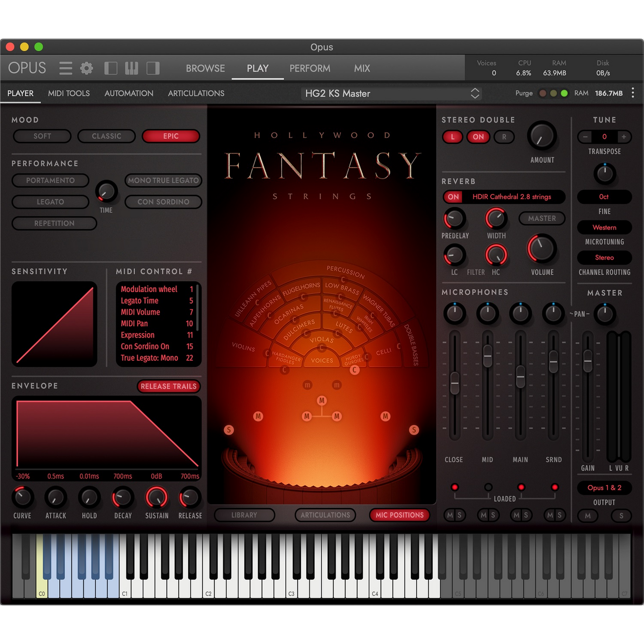The image size is (644, 644).
Task: Select the L channel in Stereo Double
Action: click(452, 137)
